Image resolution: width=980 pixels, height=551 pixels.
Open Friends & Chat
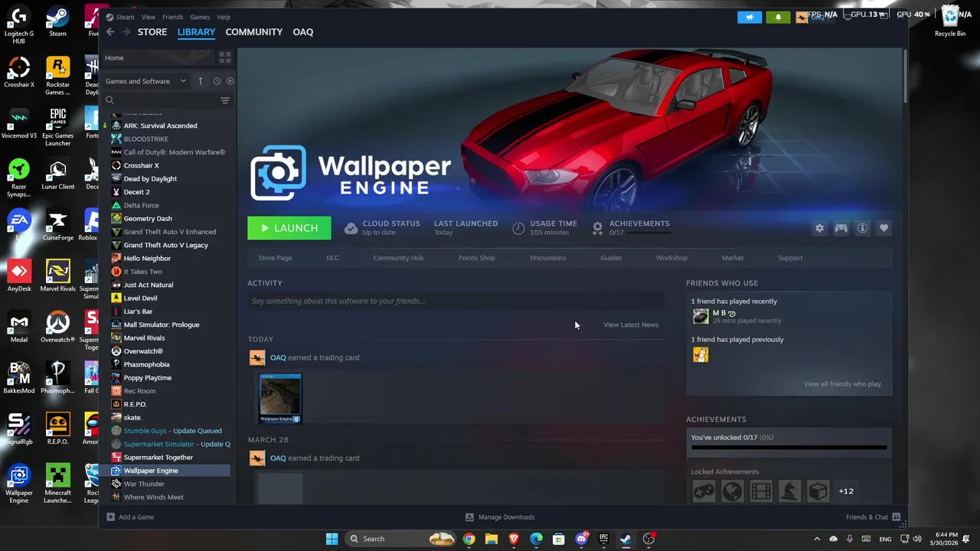coord(873,517)
